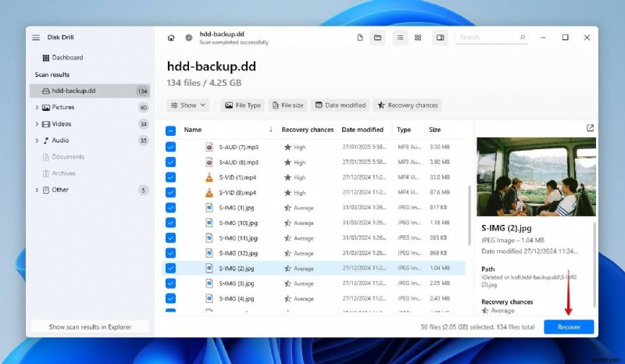Click the image file icon for S-IMG (1).jpg
Screen dimensions: 625x364
(x=209, y=208)
